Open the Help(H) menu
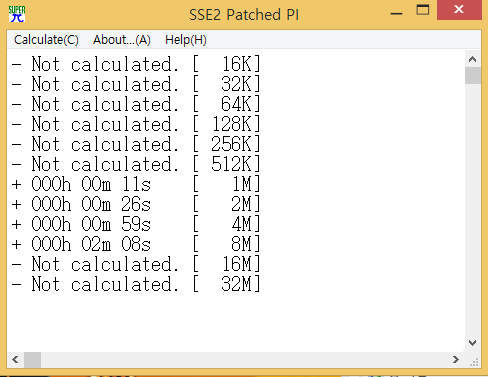Screen dimensions: 488x377 pos(186,40)
